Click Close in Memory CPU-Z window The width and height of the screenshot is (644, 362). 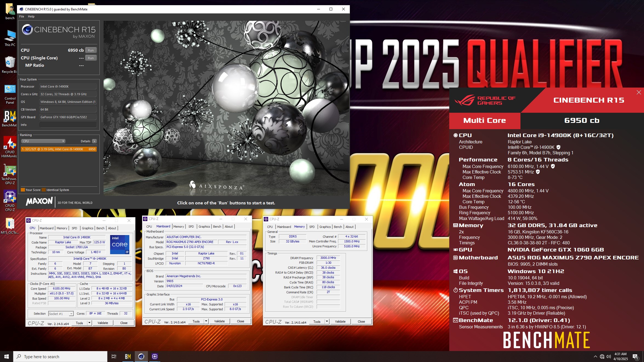[361, 322]
